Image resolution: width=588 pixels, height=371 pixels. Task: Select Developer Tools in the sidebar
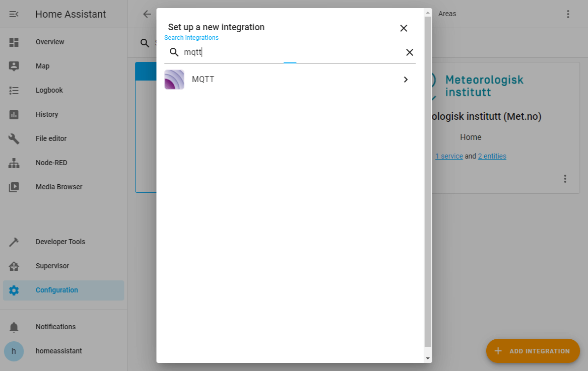tap(60, 242)
